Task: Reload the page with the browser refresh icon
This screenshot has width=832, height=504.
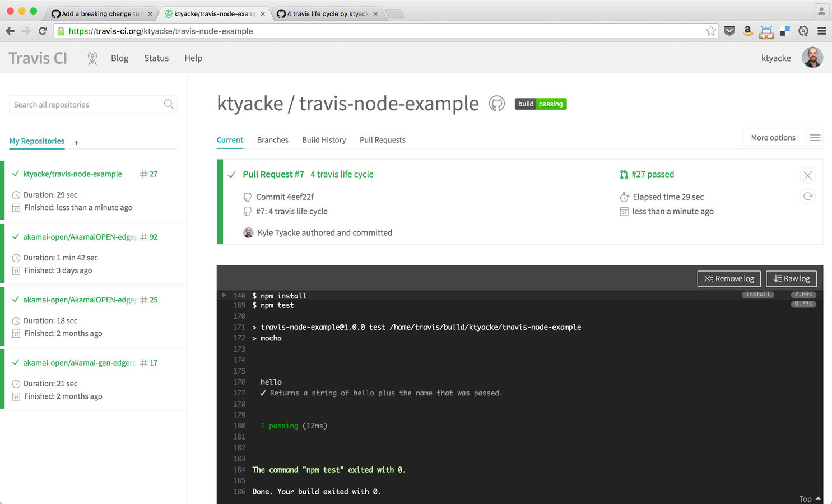Action: tap(43, 31)
